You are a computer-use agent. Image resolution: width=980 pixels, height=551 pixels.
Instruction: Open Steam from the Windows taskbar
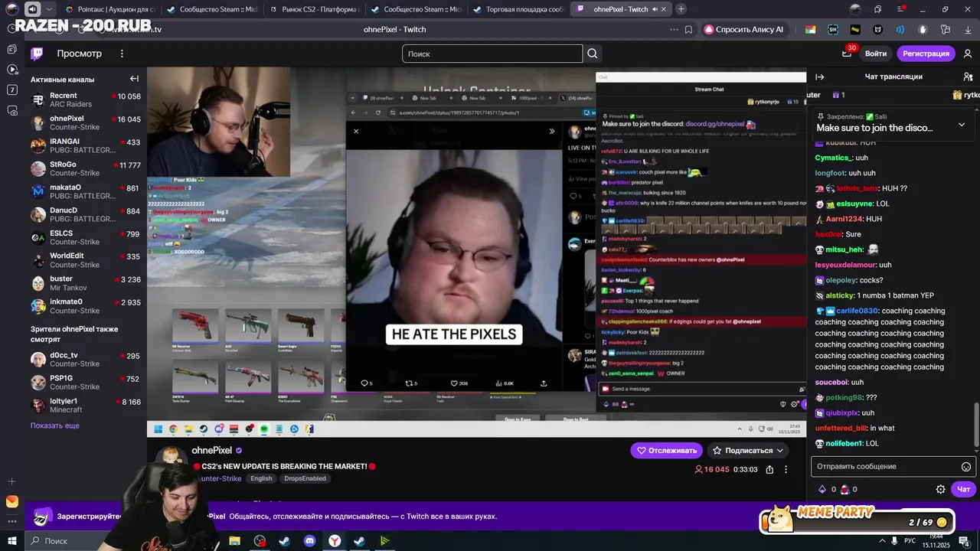point(284,541)
